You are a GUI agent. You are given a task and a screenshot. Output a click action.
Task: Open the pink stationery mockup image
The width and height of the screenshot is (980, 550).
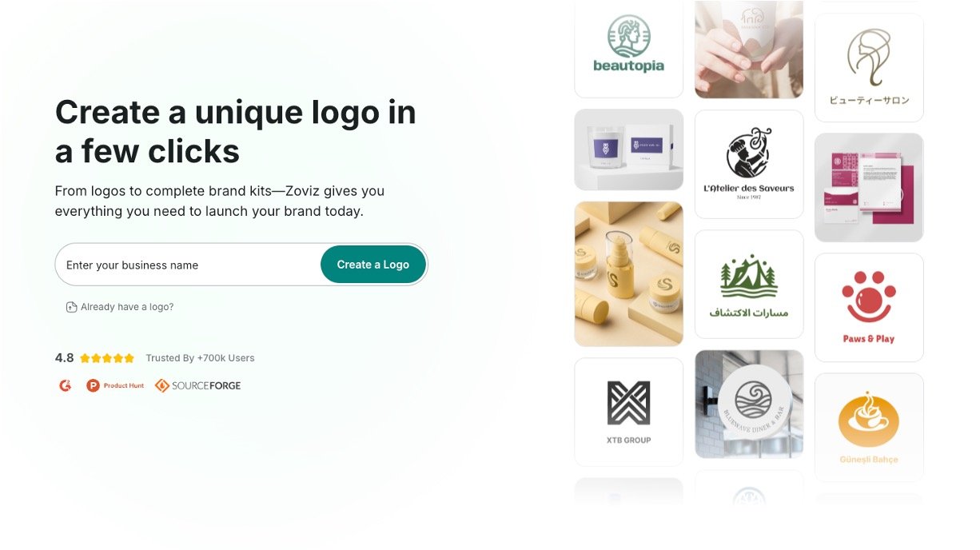coord(869,187)
